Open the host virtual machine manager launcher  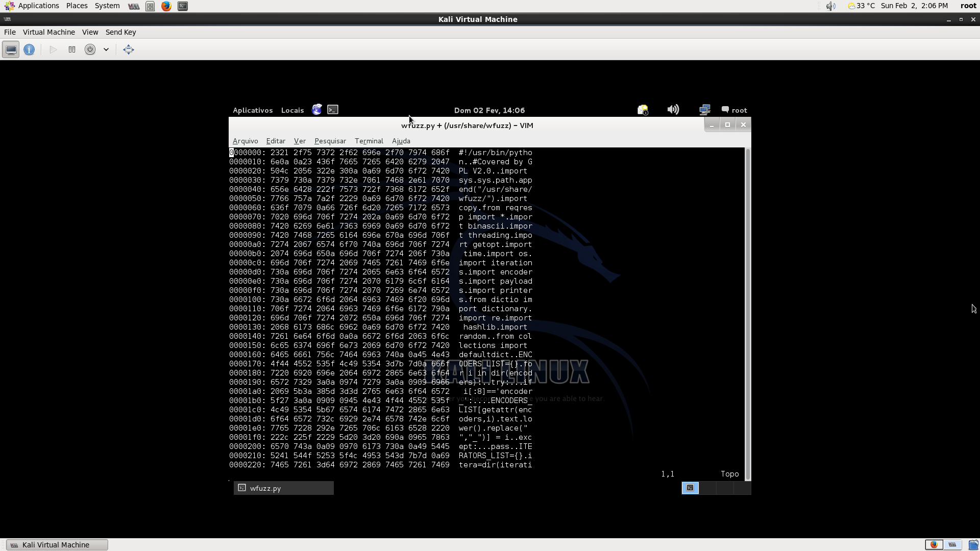coord(134,6)
